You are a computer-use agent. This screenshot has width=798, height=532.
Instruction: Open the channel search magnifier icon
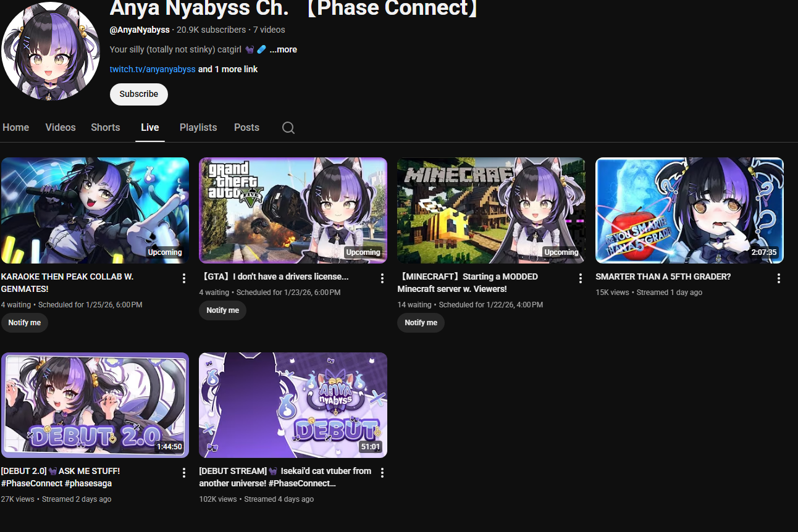coord(288,128)
